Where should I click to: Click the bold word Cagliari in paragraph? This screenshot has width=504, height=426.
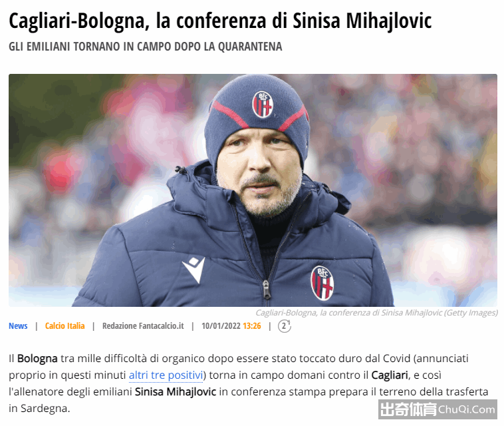390,375
